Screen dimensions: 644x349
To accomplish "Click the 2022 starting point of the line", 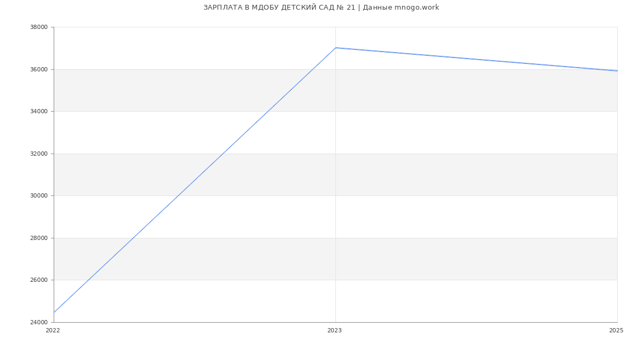I will [54, 312].
